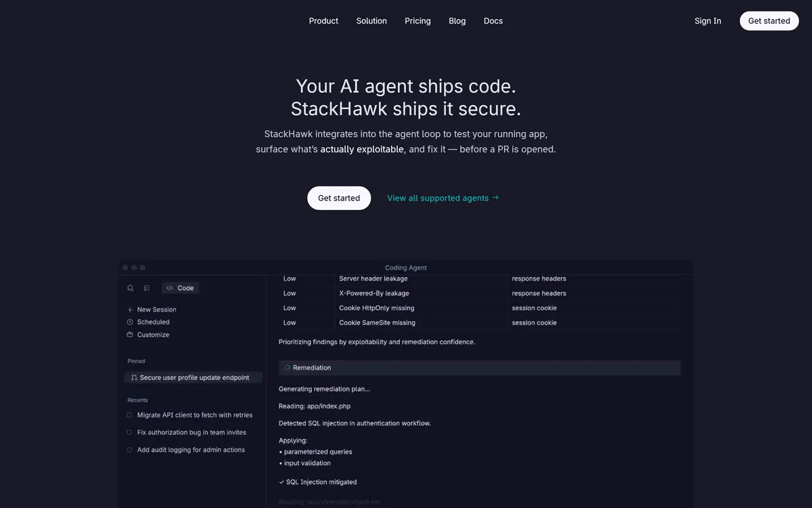The image size is (812, 508).
Task: Open Add audit logging for admin actions
Action: [191, 450]
